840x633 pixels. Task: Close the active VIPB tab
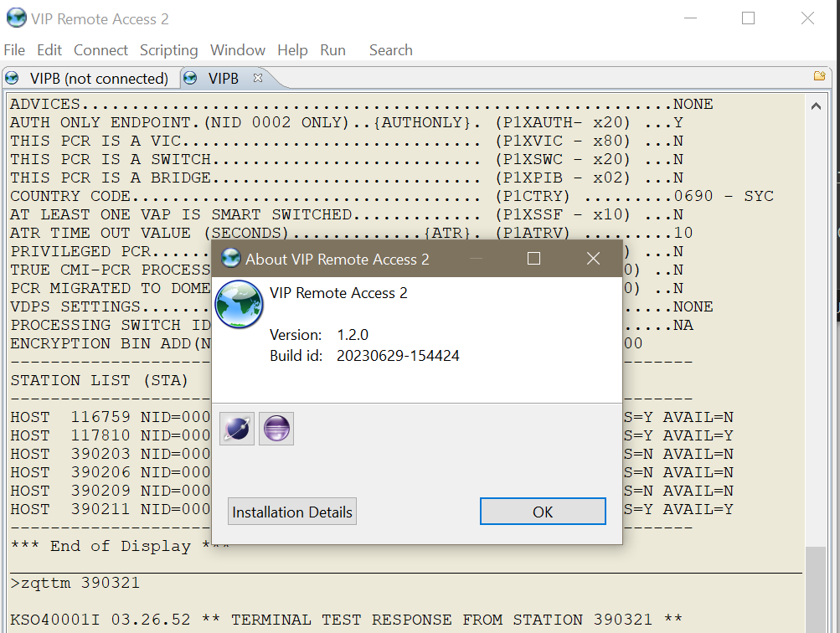point(258,78)
